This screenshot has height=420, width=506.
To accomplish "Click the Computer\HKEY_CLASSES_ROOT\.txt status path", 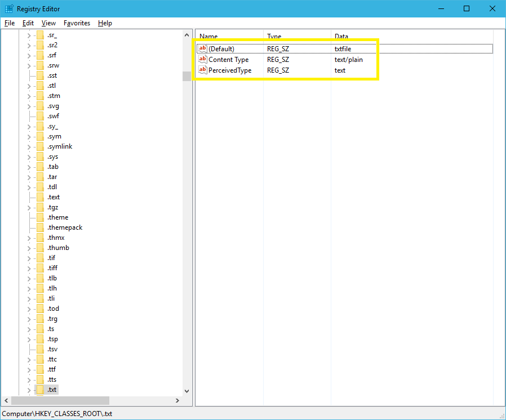I will coord(57,414).
